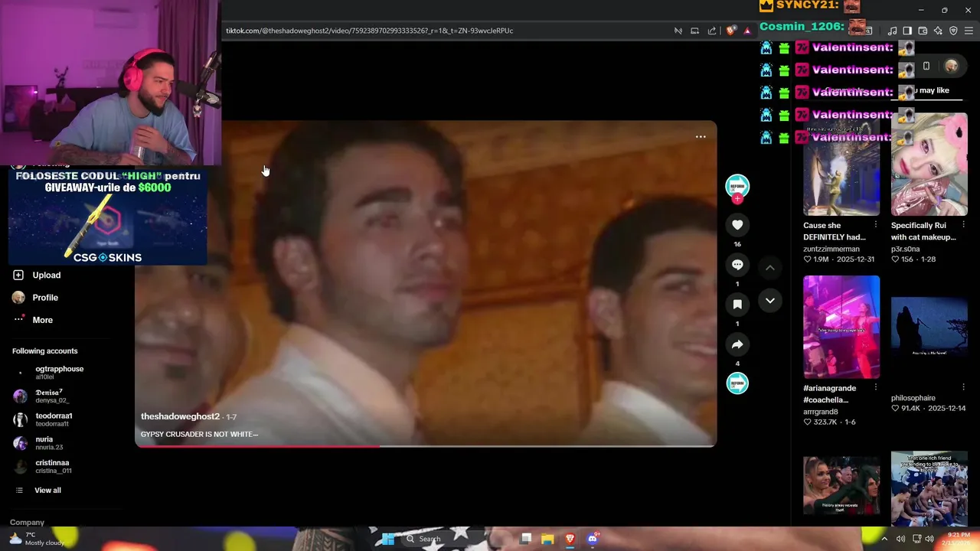Open the Brave Wallet icon

[923, 31]
